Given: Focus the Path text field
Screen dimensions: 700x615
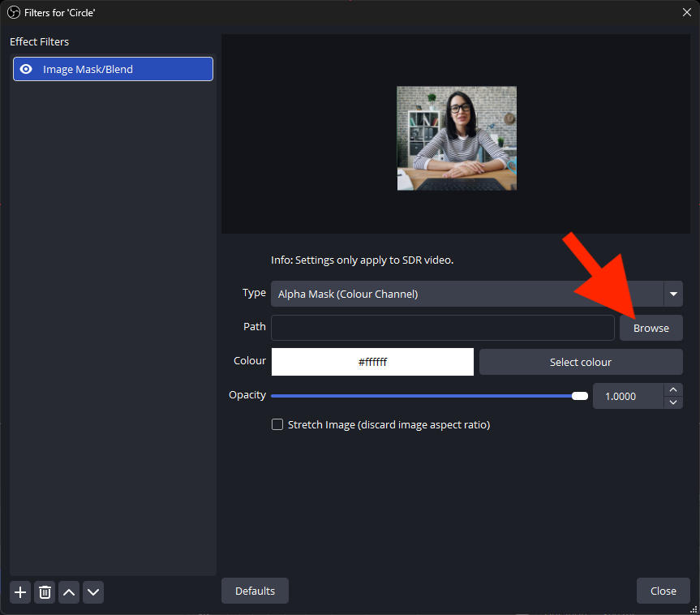Looking at the screenshot, I should pyautogui.click(x=442, y=328).
